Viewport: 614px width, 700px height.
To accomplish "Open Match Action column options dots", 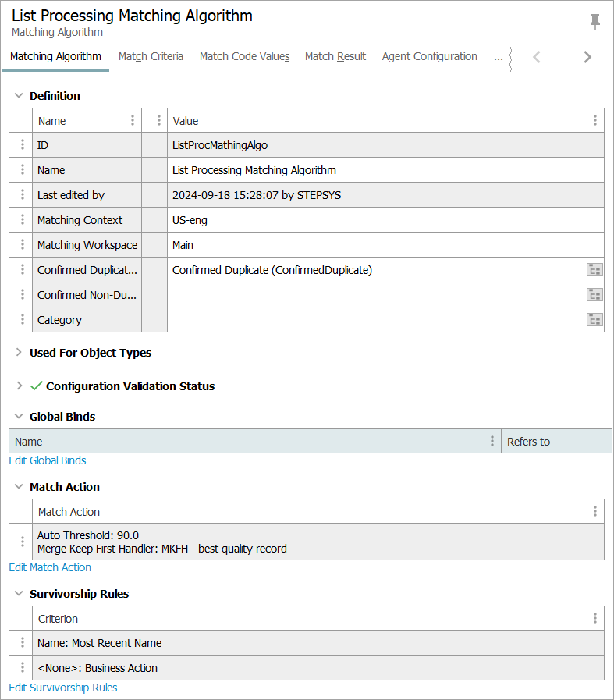I will click(594, 512).
